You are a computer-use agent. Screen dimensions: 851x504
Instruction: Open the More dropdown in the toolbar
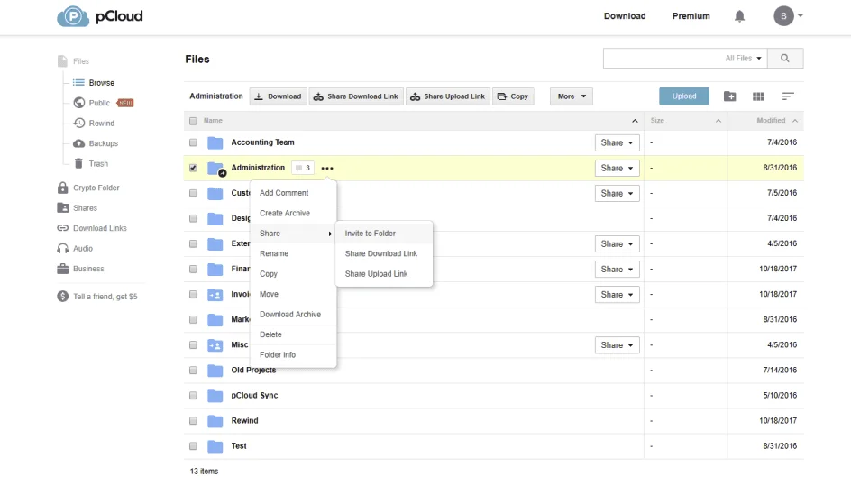click(x=571, y=96)
